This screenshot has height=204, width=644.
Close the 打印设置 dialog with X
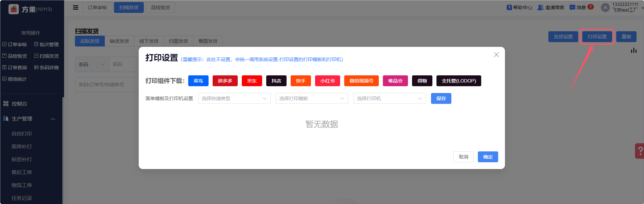496,55
